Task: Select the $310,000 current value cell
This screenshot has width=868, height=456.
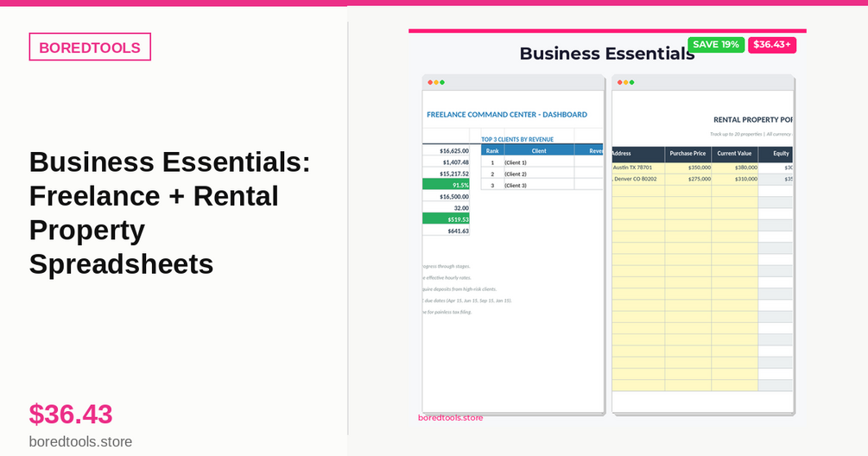Action: (x=735, y=180)
